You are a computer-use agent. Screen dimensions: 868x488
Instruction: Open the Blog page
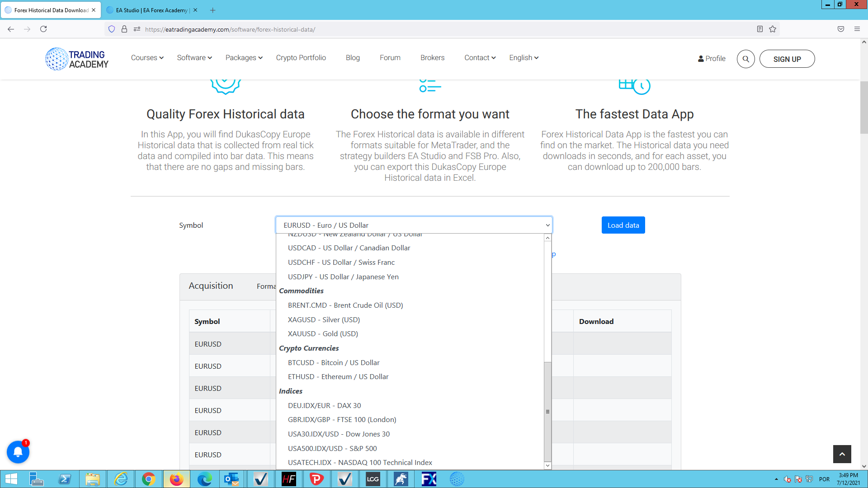point(353,58)
